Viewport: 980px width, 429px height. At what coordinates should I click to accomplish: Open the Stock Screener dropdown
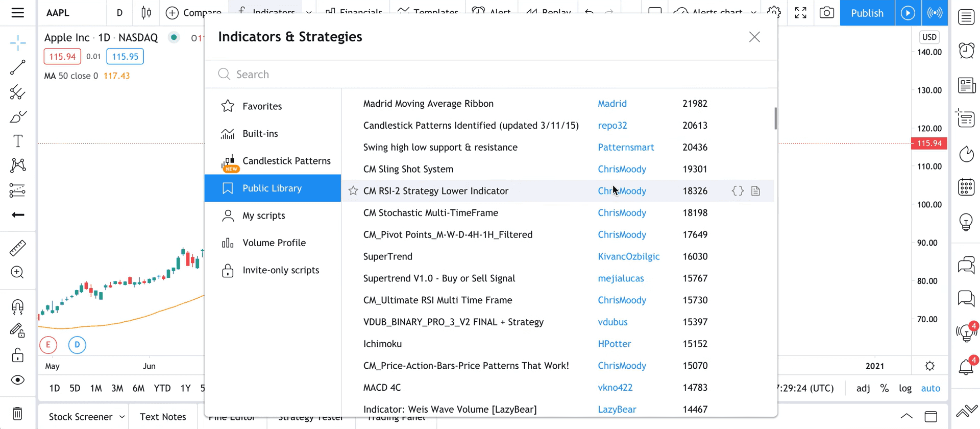click(x=86, y=417)
